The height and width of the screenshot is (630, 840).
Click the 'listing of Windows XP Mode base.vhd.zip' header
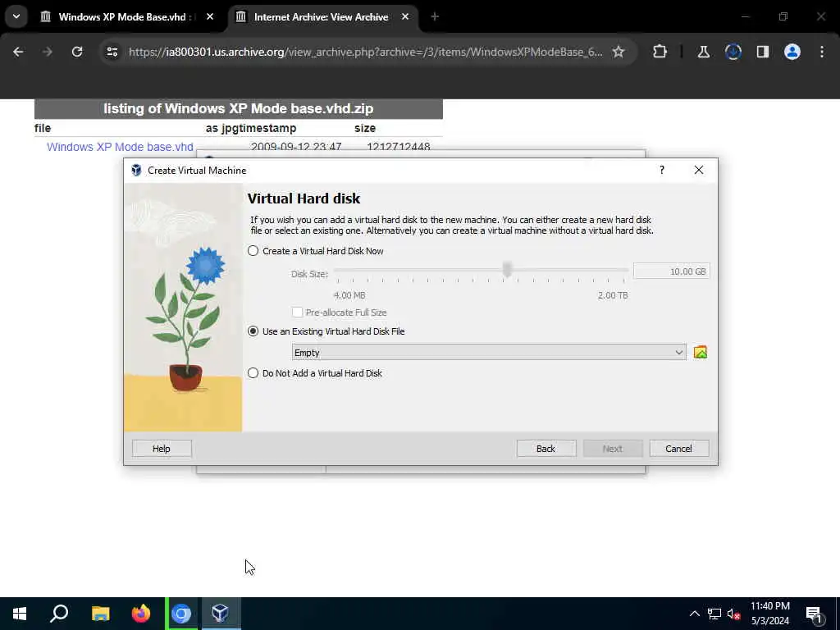[239, 109]
